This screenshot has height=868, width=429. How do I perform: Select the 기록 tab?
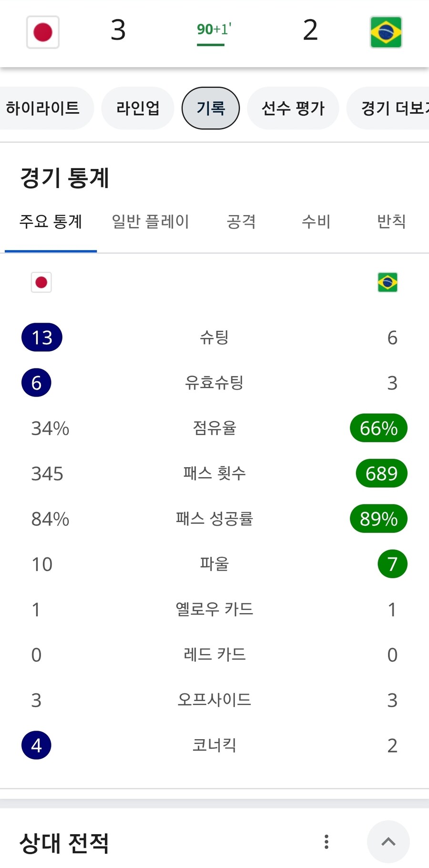tap(211, 108)
